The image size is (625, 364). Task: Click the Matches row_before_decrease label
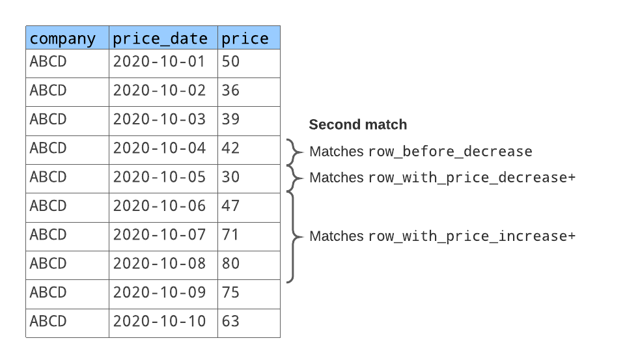point(421,152)
